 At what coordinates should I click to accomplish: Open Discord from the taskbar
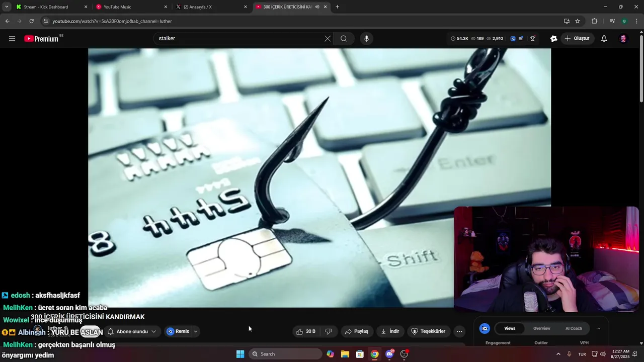(x=389, y=354)
